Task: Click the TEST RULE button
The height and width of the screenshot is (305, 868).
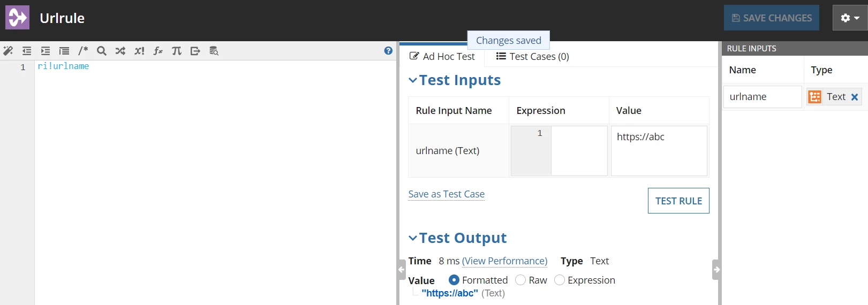Action: click(x=678, y=201)
